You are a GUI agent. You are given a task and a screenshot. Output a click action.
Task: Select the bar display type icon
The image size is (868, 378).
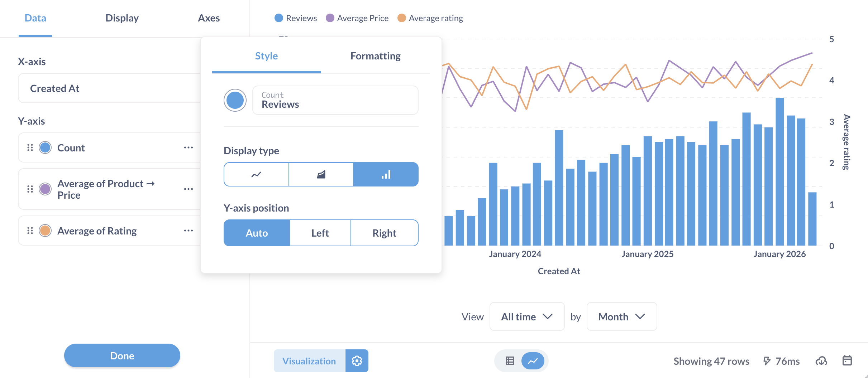(386, 174)
